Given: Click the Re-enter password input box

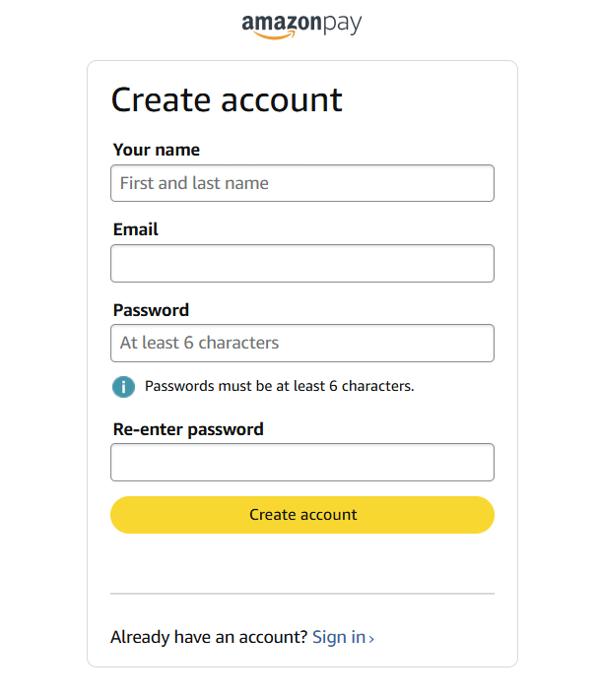Looking at the screenshot, I should click(301, 462).
